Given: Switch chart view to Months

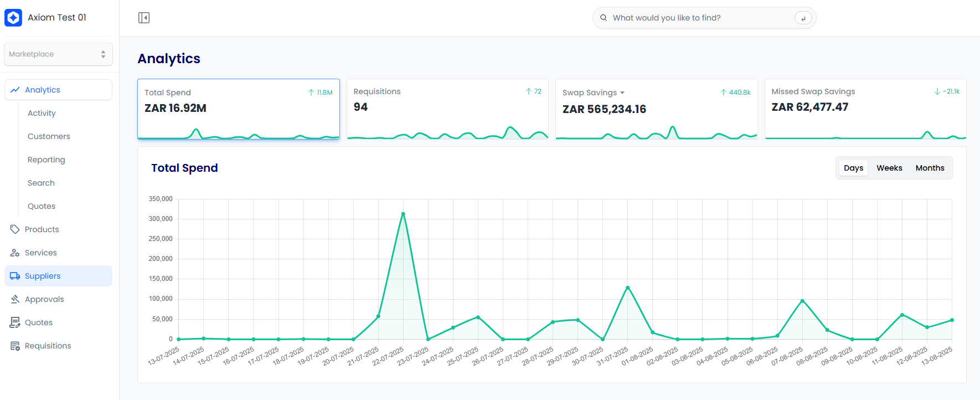Looking at the screenshot, I should coord(930,168).
